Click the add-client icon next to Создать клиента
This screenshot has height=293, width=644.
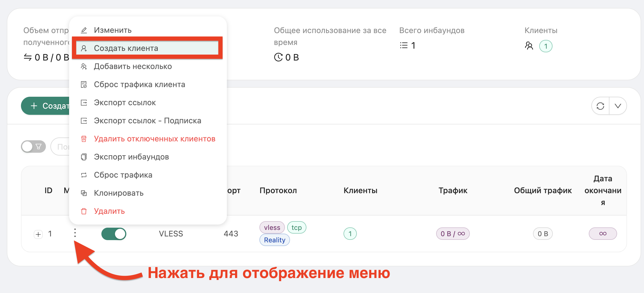(84, 48)
